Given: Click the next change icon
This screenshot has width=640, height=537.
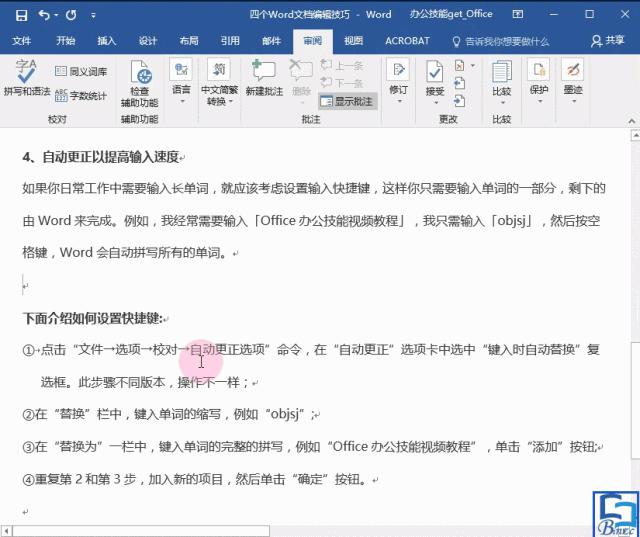Looking at the screenshot, I should [460, 101].
